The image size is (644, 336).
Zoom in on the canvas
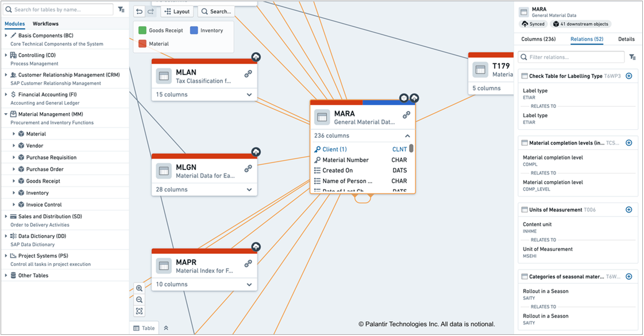(x=139, y=288)
